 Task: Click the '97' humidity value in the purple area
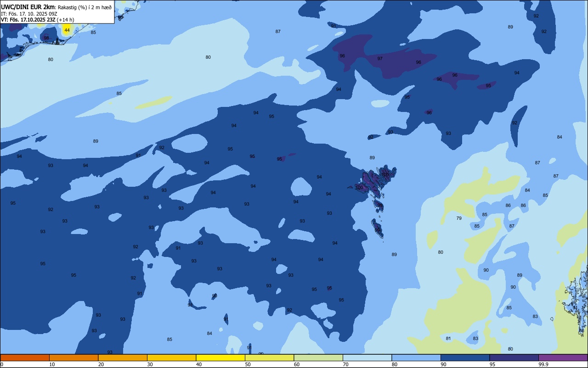pos(380,59)
